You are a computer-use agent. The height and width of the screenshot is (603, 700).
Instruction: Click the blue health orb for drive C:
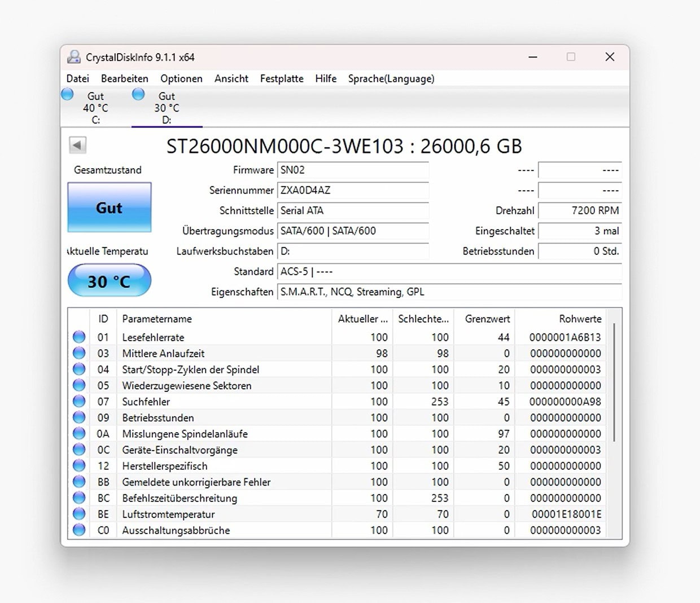tap(68, 94)
